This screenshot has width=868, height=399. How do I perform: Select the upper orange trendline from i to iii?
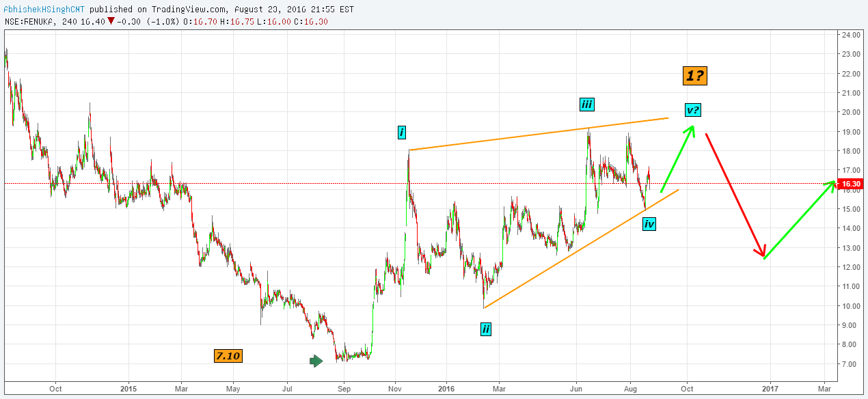click(538, 134)
